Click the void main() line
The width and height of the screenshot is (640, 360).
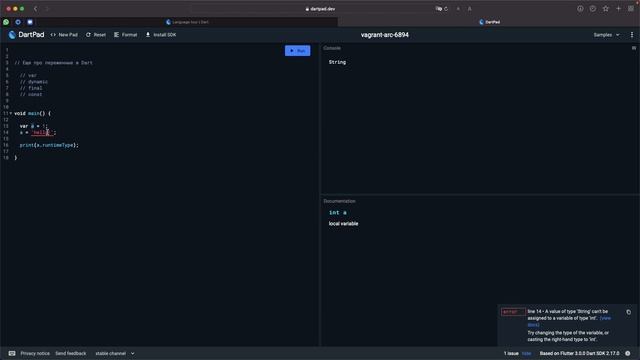click(32, 113)
